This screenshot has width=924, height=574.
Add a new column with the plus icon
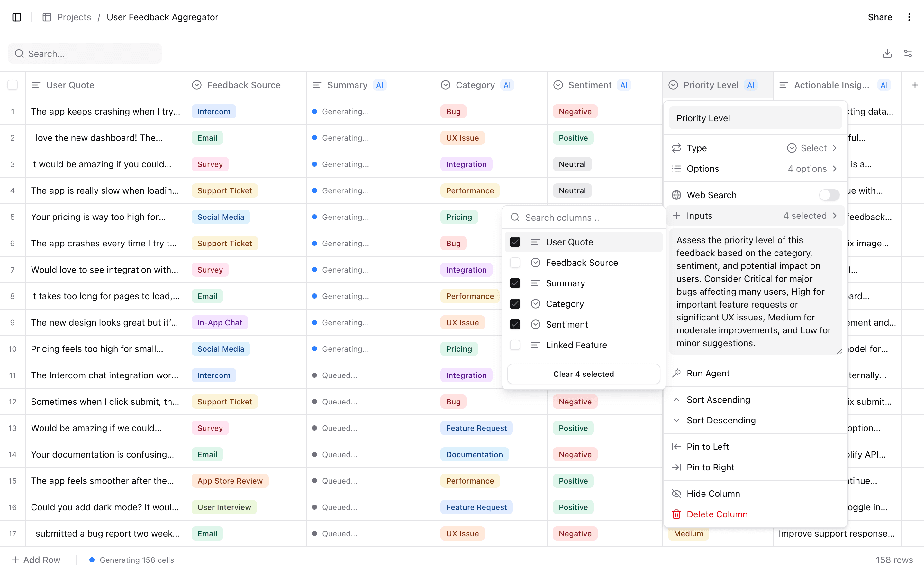coord(915,85)
